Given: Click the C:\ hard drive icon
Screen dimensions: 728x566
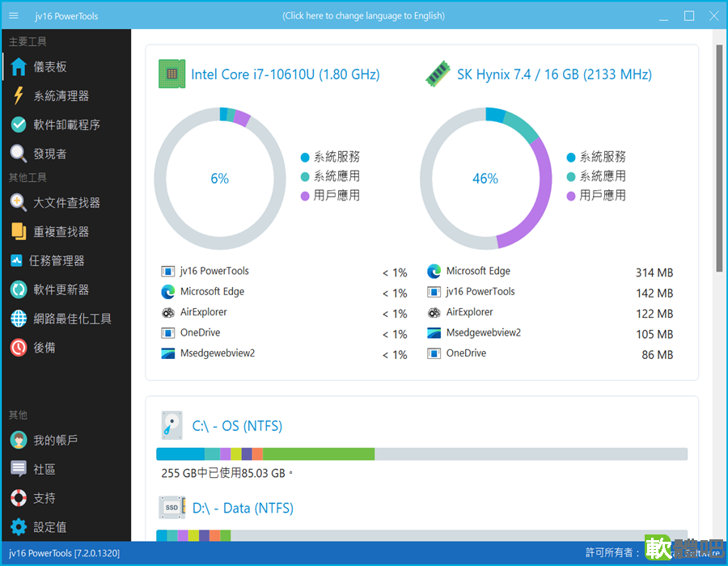Looking at the screenshot, I should point(171,425).
